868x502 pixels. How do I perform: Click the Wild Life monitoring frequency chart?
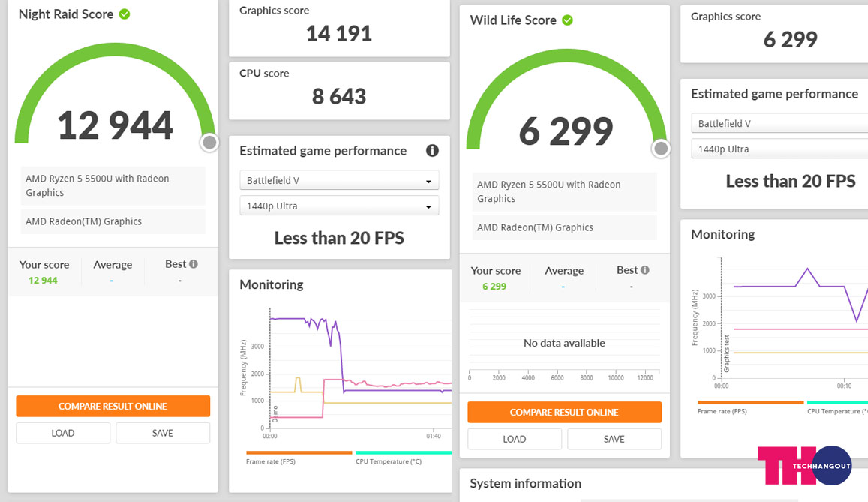(794, 317)
